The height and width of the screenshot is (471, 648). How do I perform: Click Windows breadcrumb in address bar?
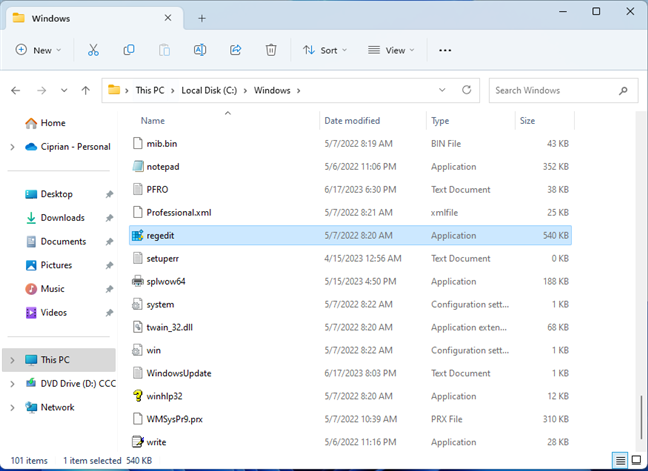tap(272, 90)
